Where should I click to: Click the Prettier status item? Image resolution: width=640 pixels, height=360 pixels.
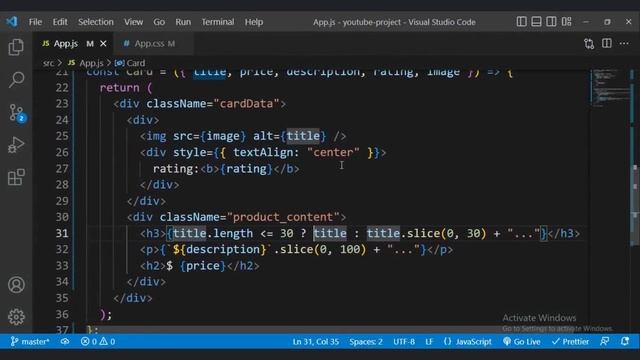pos(570,341)
